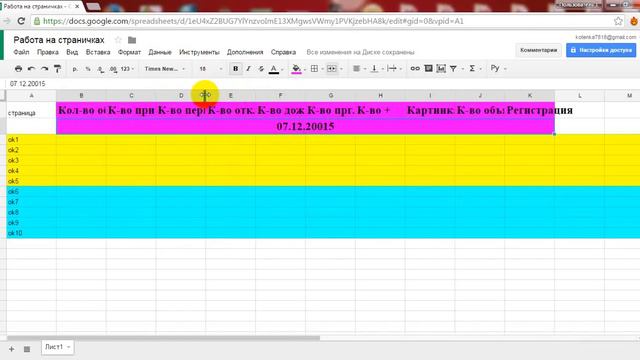The width and height of the screenshot is (640, 360).
Task: Open the Вид menu
Action: point(72,52)
